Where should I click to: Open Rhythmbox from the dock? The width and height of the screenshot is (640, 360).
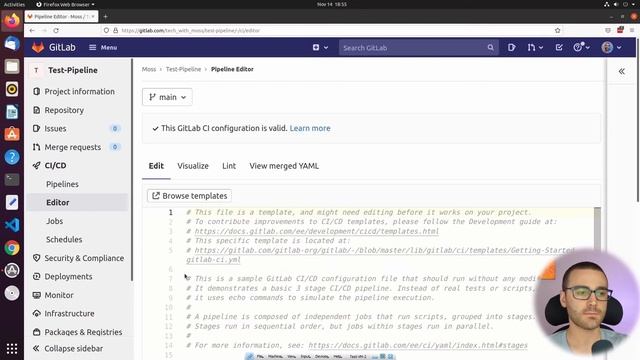(12, 89)
